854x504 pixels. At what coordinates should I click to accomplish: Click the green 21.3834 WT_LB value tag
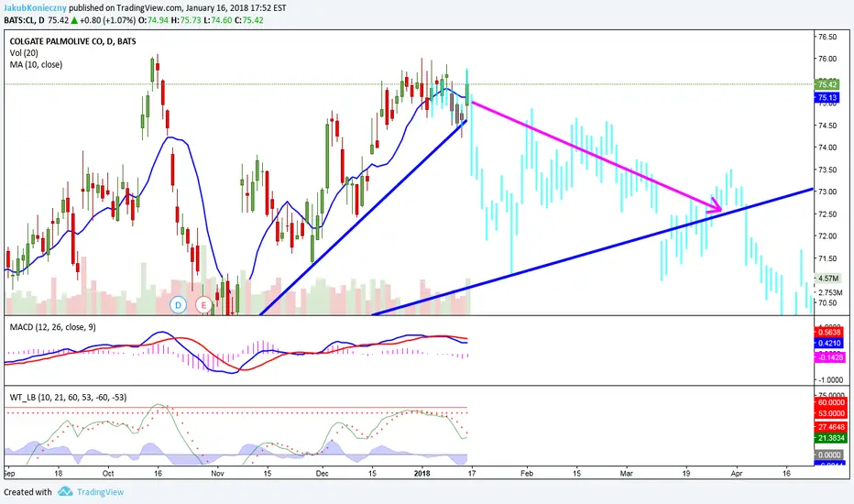(830, 438)
